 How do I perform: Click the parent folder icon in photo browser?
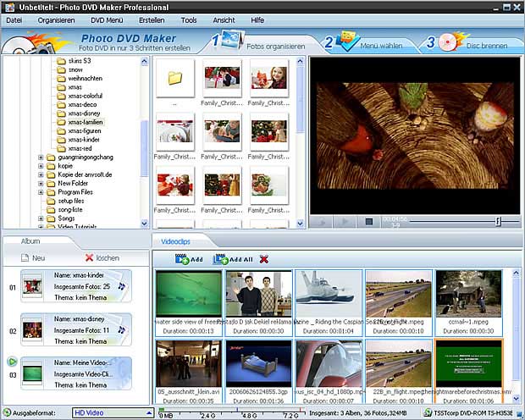[175, 79]
